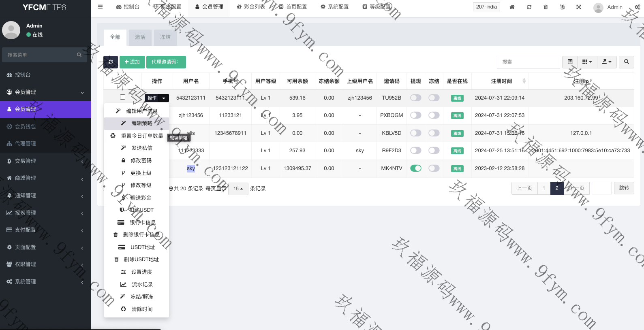This screenshot has height=330, width=644.
Task: Toggle 提现 switch for user sky
Action: 415,168
